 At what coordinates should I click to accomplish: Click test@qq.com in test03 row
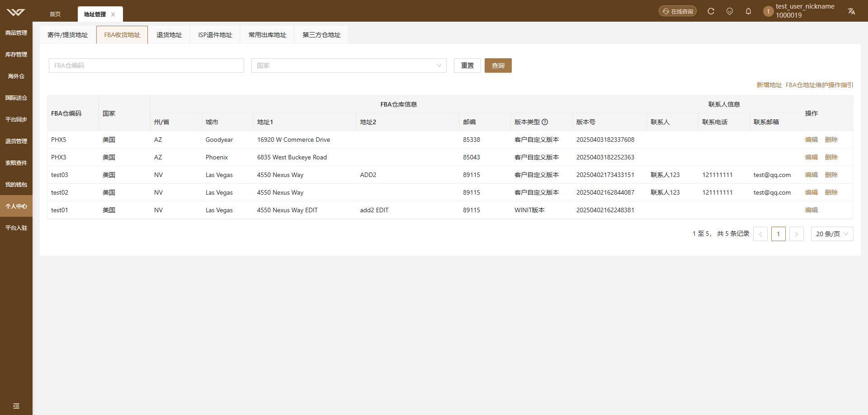772,175
